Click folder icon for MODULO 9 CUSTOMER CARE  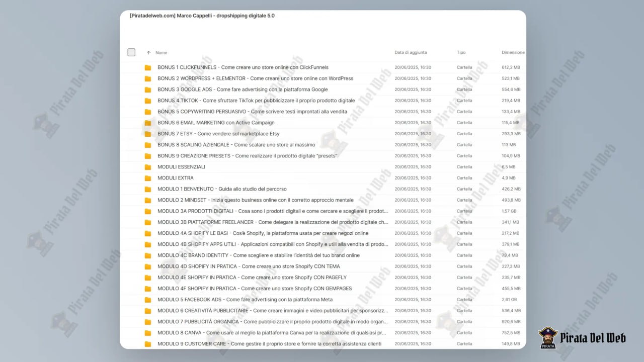coord(148,344)
